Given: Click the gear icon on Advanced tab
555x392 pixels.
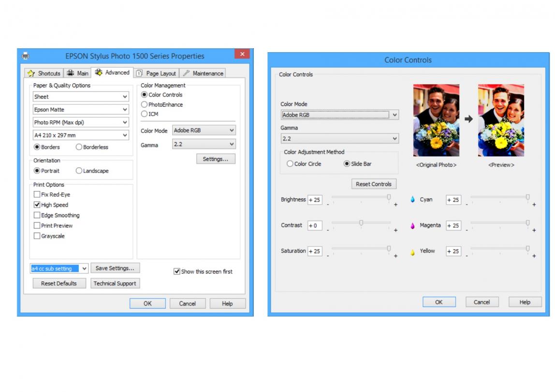Looking at the screenshot, I should pyautogui.click(x=99, y=72).
